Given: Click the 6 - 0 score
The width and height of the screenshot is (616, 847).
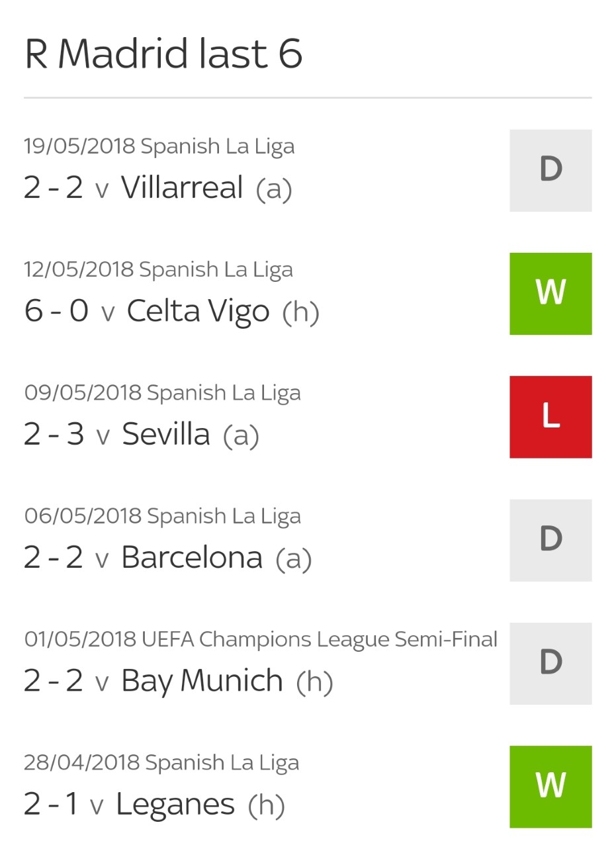Looking at the screenshot, I should (x=56, y=311).
